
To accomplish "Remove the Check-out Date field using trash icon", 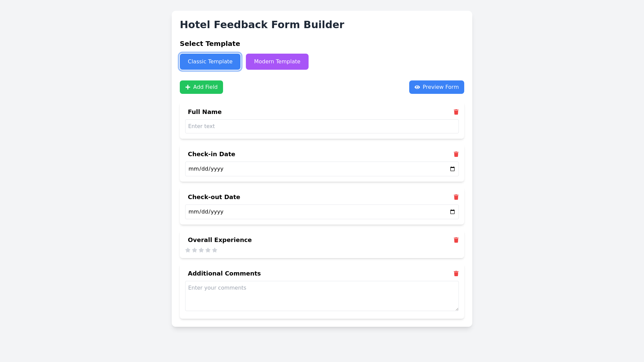I will [x=456, y=197].
